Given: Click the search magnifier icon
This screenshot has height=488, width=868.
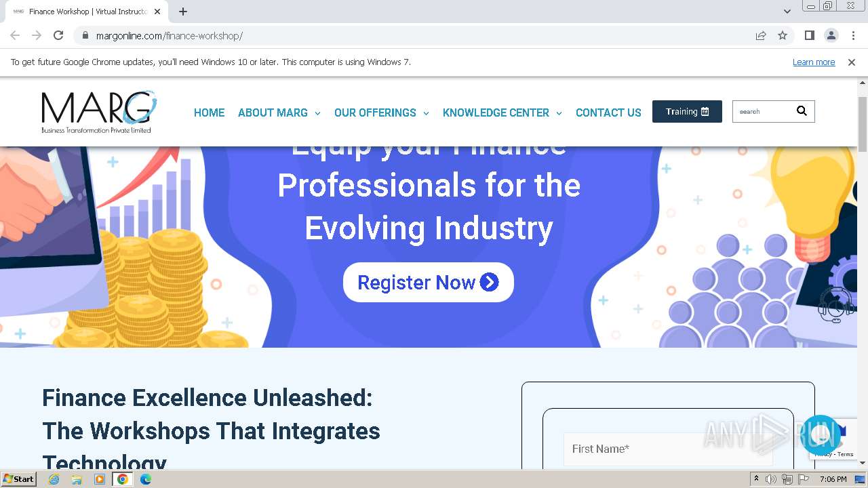Looking at the screenshot, I should coord(802,111).
